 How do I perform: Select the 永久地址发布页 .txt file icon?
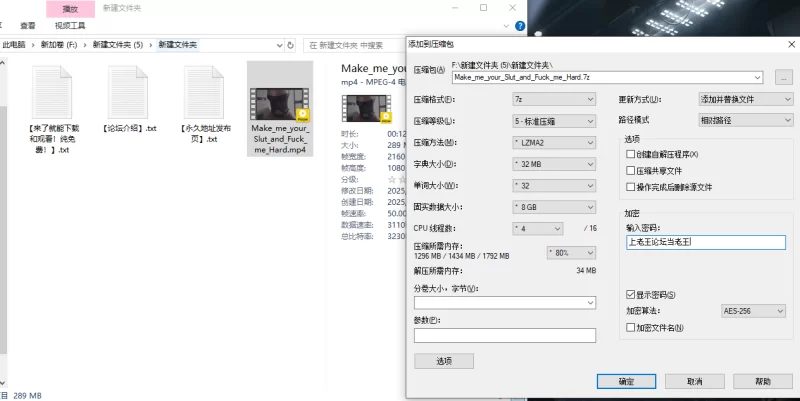[204, 92]
